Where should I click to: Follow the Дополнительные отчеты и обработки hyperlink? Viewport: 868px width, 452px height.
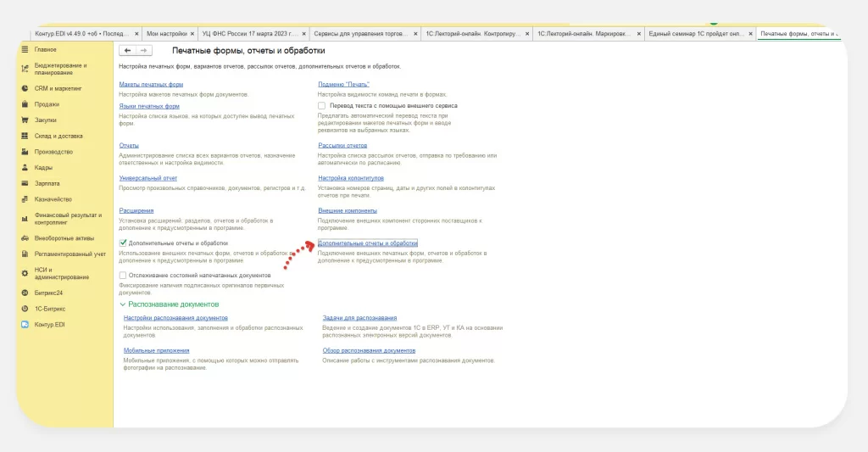(x=368, y=243)
